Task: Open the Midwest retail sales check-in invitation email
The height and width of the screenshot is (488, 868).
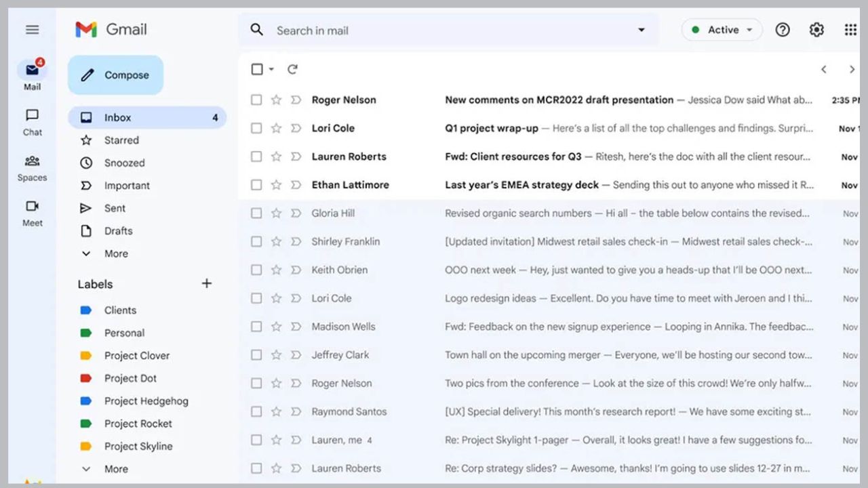Action: point(549,242)
